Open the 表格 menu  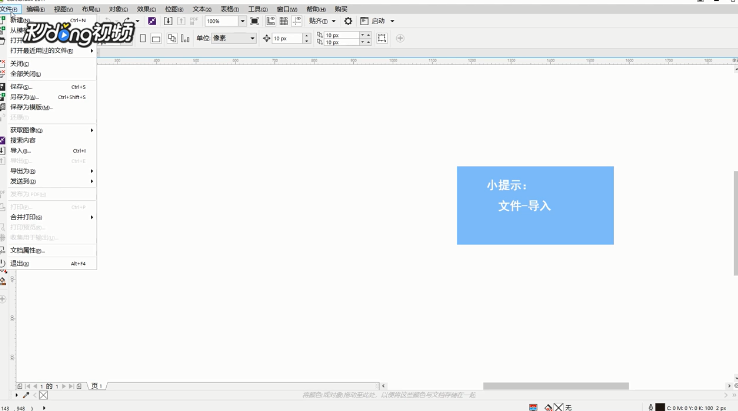coord(230,9)
